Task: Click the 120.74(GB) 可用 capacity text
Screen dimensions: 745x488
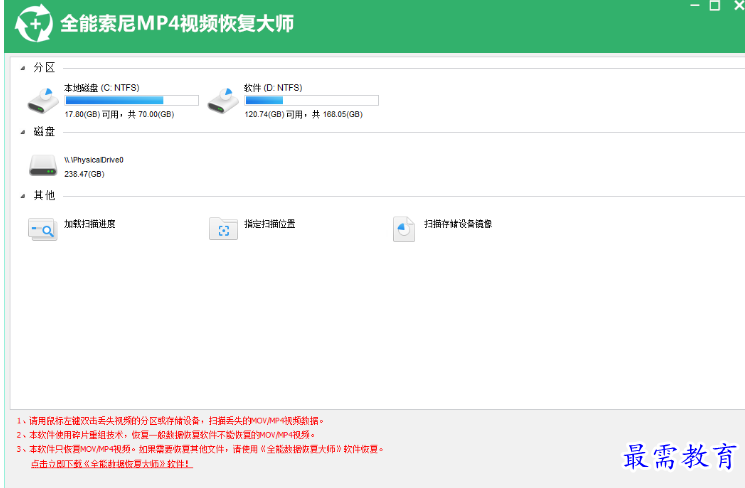Action: (304, 115)
